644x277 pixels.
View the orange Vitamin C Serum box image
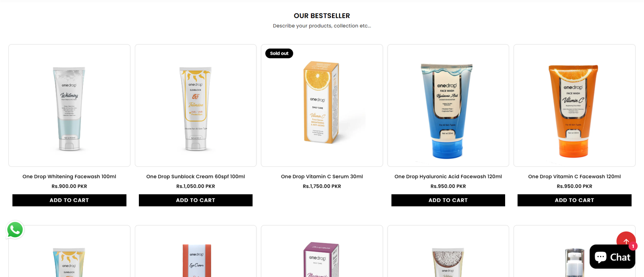pos(322,106)
